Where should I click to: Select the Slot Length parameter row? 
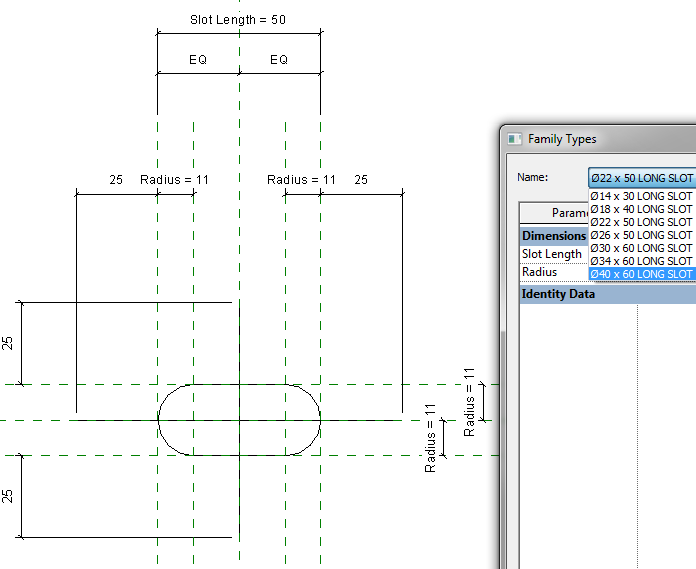tap(554, 254)
